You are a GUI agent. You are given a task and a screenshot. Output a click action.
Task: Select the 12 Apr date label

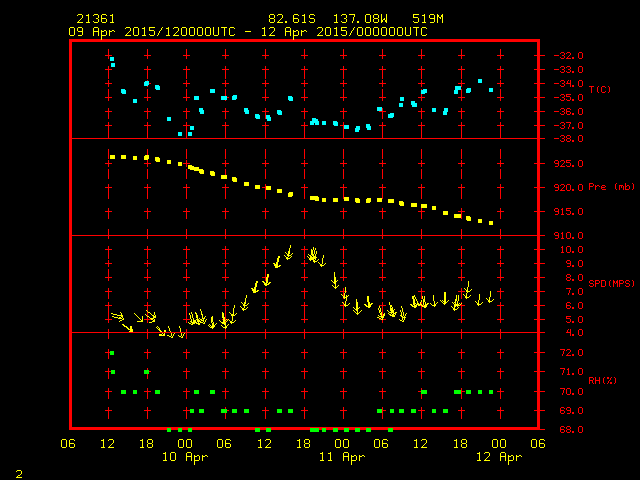point(497,457)
